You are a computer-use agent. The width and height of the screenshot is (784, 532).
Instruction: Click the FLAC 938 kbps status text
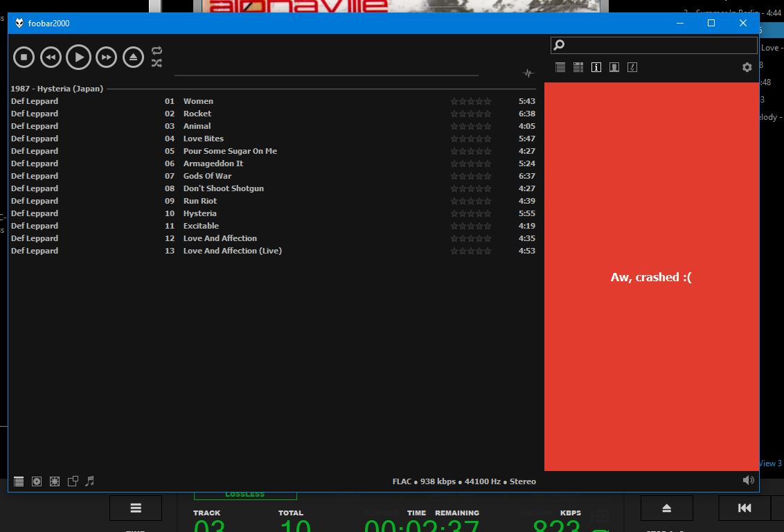(464, 481)
